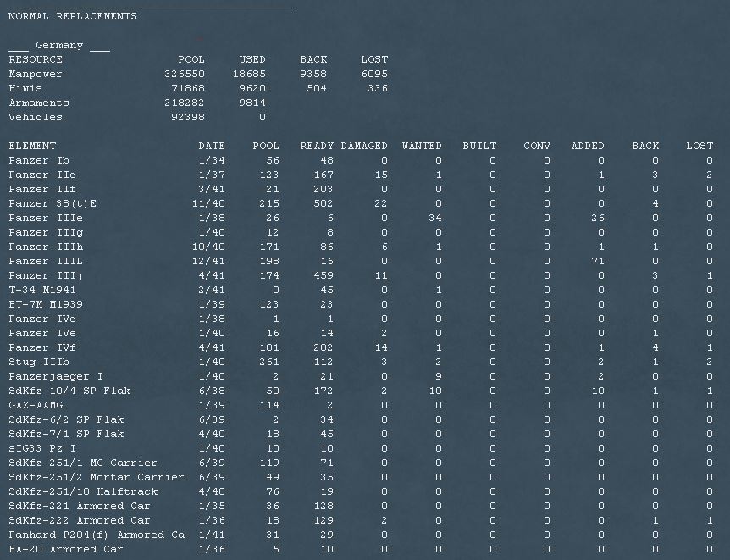Screen dimensions: 730x560
Task: Select Vehicles pool value 92398
Action: tap(188, 118)
